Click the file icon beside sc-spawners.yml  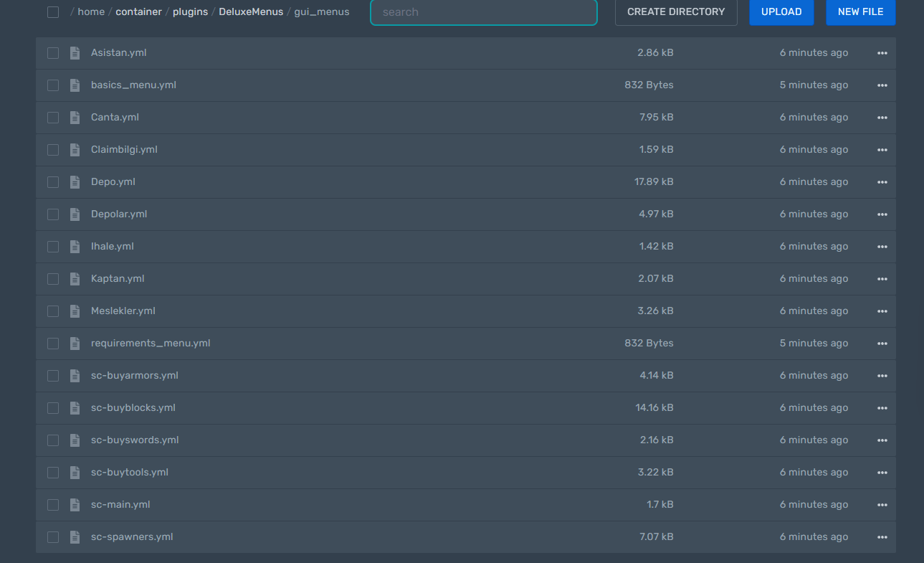point(75,537)
